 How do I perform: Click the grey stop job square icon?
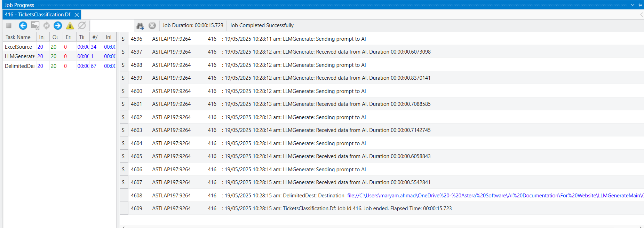[9, 25]
